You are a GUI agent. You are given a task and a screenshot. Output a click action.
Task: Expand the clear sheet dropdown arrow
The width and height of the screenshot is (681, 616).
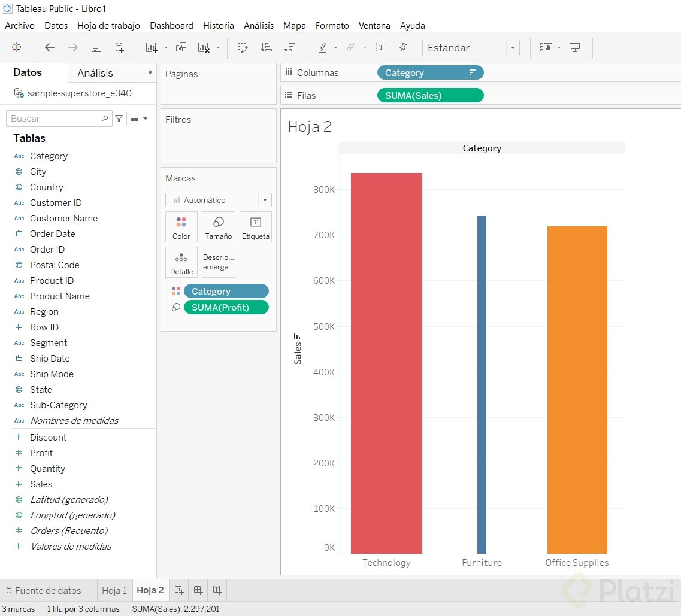pyautogui.click(x=218, y=47)
